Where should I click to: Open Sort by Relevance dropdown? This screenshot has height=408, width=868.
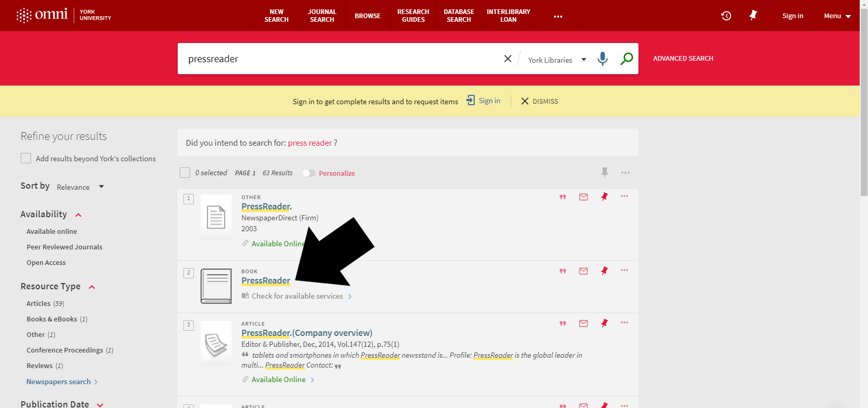coord(80,187)
